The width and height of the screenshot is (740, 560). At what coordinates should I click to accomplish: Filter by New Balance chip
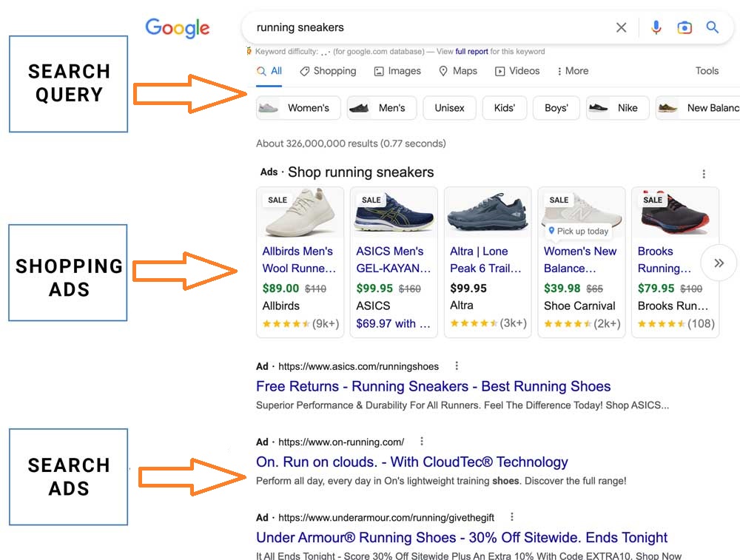pos(698,108)
